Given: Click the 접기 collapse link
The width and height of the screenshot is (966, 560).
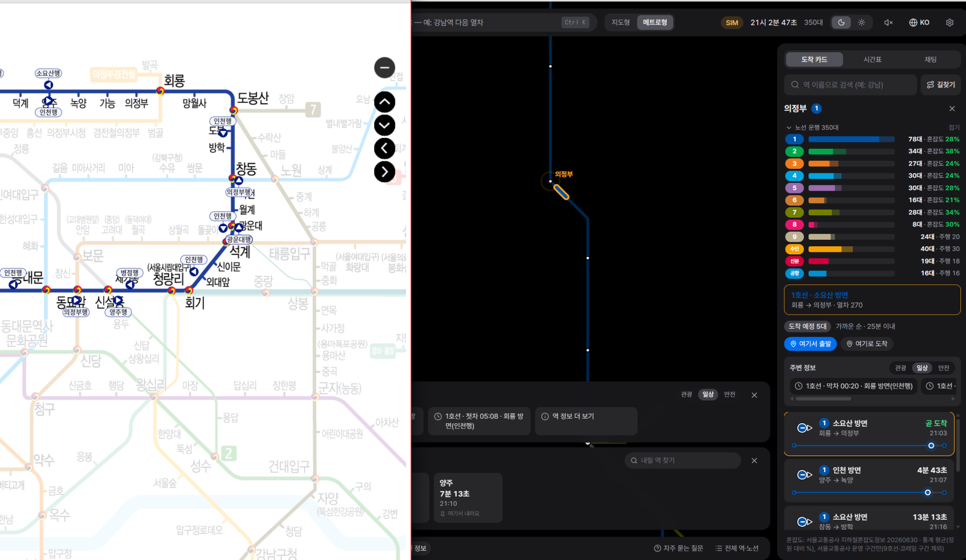Looking at the screenshot, I should [954, 128].
